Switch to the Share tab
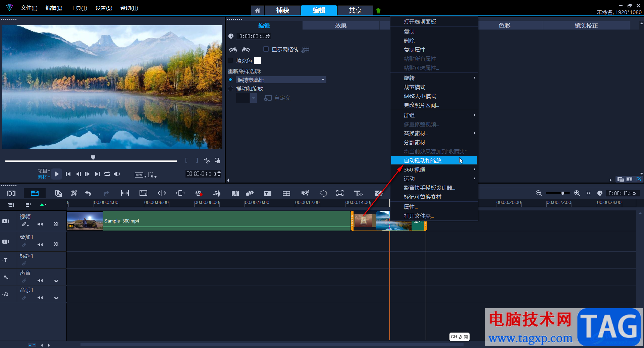The image size is (644, 348). tap(355, 10)
